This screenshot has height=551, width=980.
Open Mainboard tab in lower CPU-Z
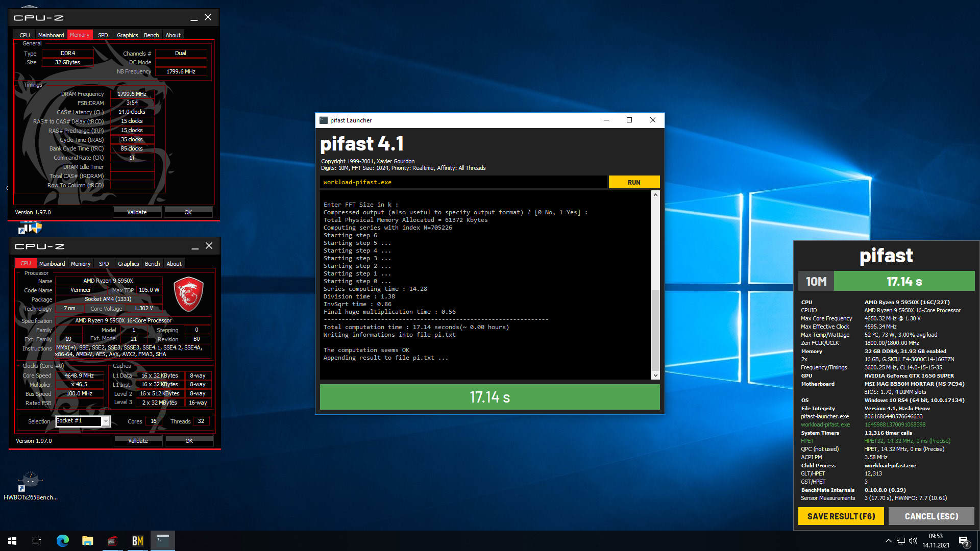tap(52, 264)
